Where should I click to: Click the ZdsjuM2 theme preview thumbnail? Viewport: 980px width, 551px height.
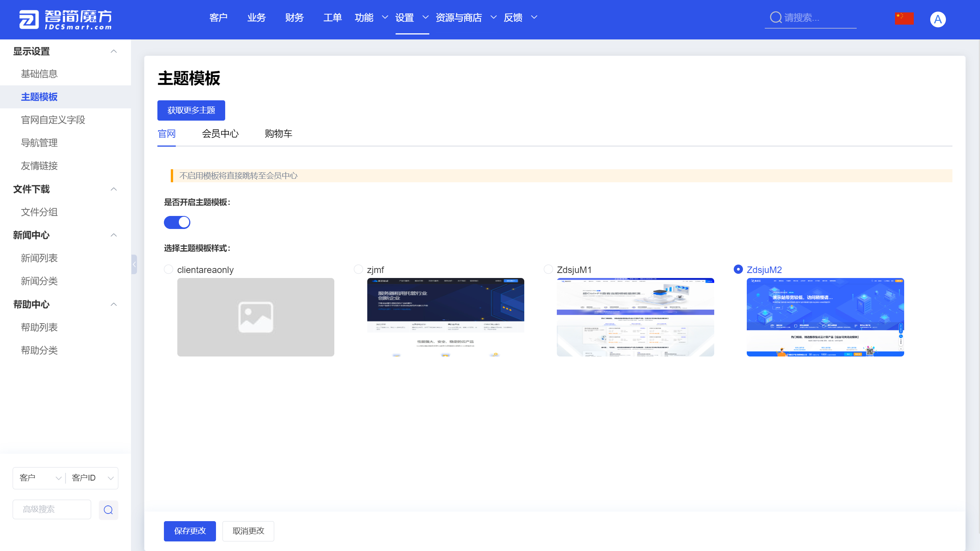tap(825, 317)
